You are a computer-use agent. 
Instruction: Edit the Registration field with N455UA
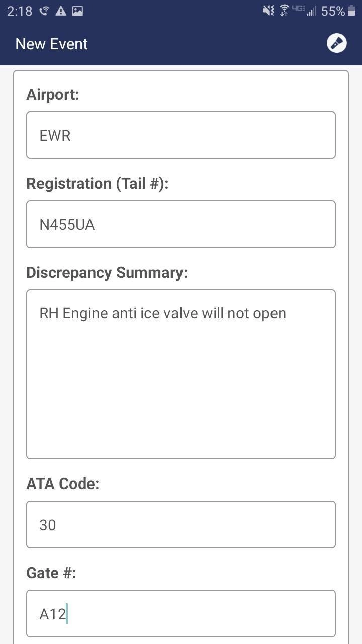tap(181, 224)
